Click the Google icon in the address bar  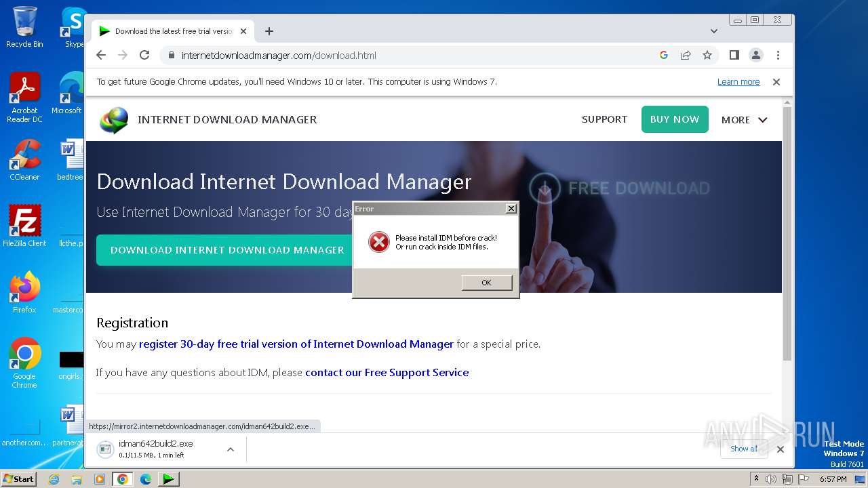point(664,55)
